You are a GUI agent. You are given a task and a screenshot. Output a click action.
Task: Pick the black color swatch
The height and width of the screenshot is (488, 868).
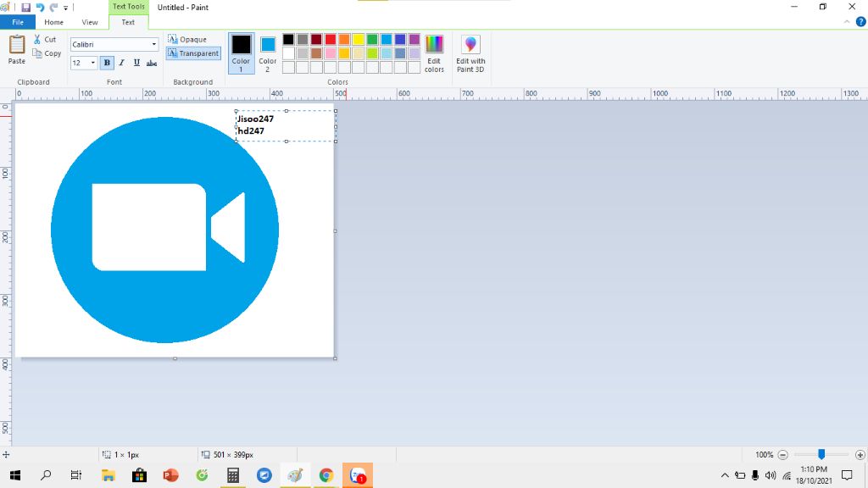[x=288, y=39]
